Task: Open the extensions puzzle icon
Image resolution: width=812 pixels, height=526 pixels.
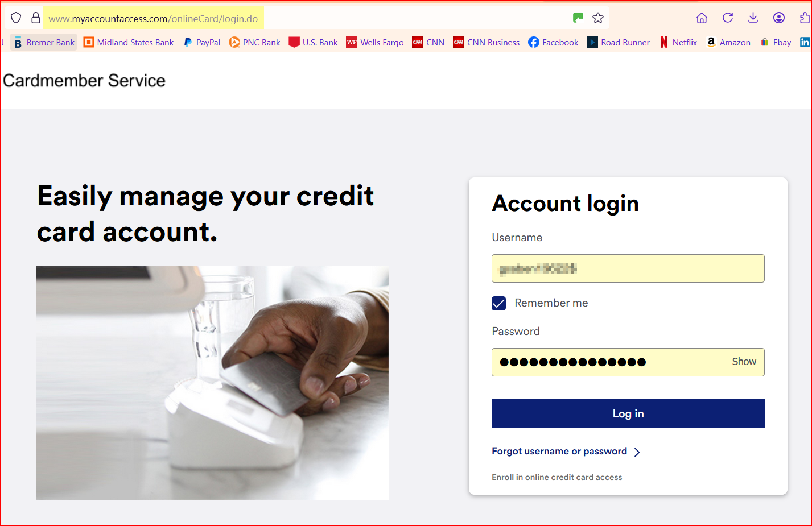Action: click(x=805, y=18)
